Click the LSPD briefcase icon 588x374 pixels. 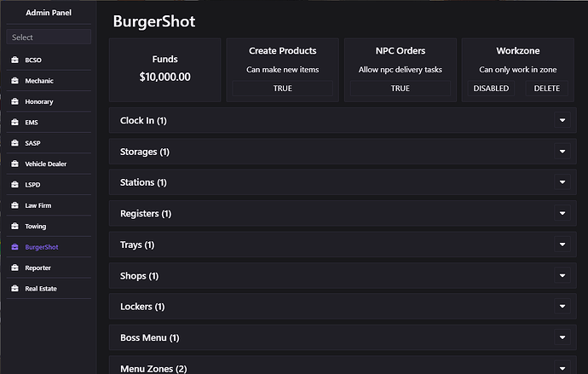pyautogui.click(x=14, y=185)
